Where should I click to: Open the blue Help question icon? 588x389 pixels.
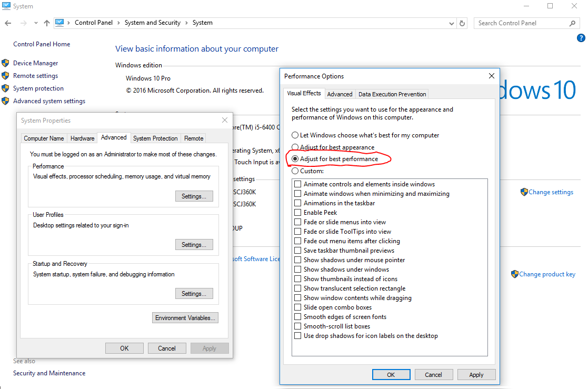tap(581, 38)
